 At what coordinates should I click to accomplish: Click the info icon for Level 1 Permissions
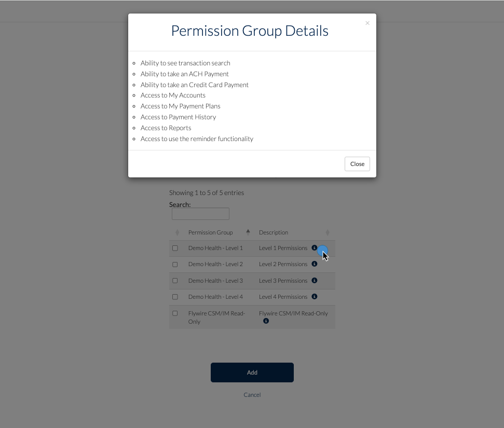pos(314,248)
